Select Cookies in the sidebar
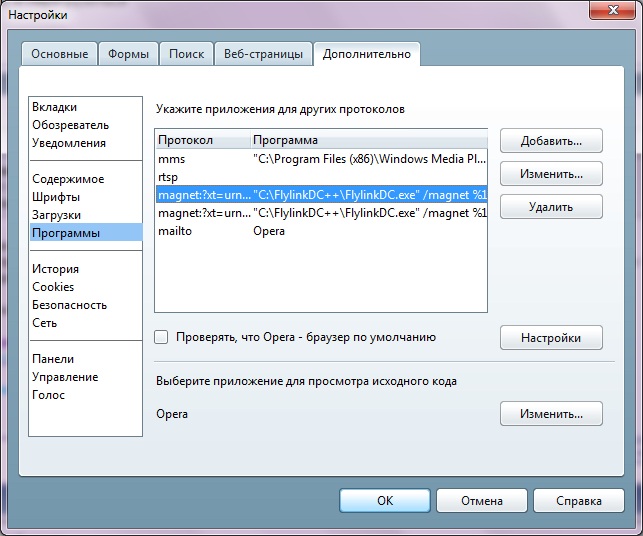The height and width of the screenshot is (536, 643). tap(53, 287)
